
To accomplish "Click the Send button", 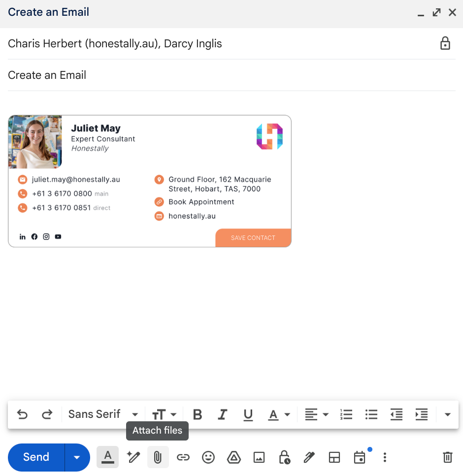I will click(x=36, y=457).
